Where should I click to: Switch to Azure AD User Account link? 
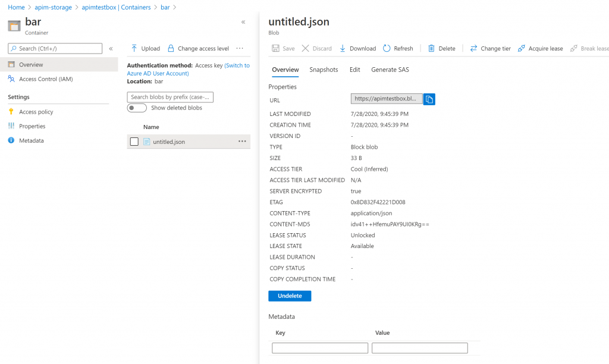[x=189, y=69]
